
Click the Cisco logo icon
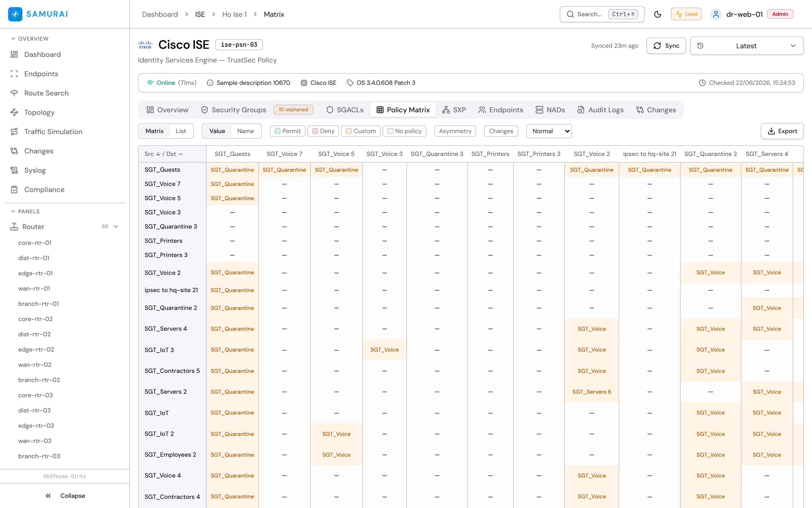click(x=145, y=45)
